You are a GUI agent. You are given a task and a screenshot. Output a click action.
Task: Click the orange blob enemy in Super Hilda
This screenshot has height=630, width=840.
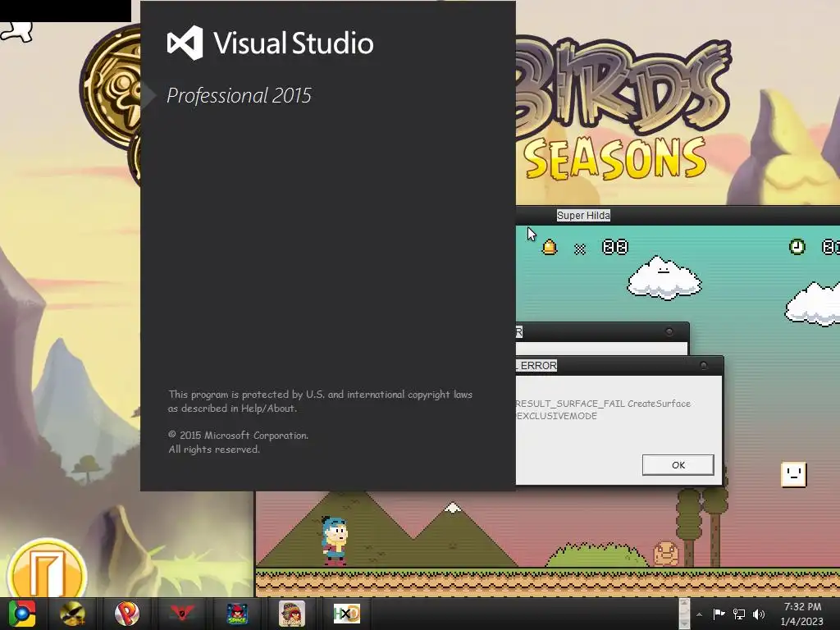click(666, 554)
